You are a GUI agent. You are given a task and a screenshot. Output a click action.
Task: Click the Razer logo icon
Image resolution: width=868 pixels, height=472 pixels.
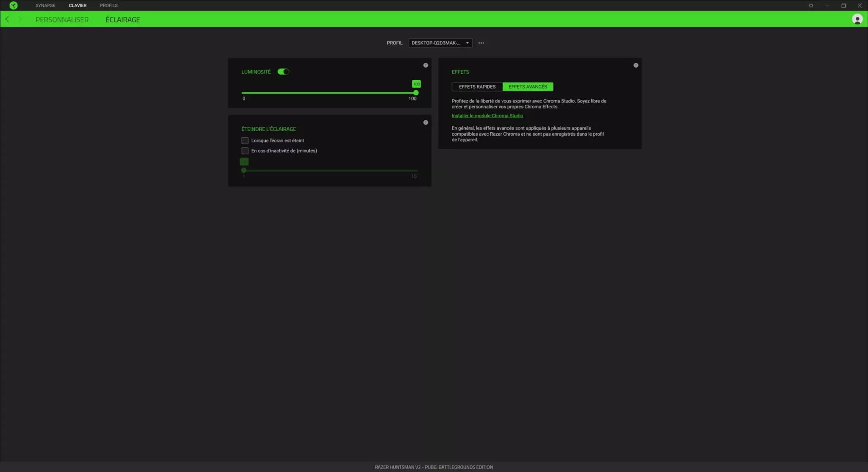point(13,5)
